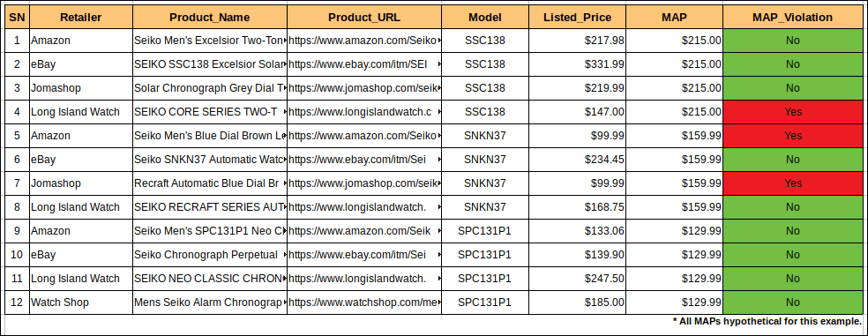This screenshot has height=336, width=868.
Task: Select the SPC131P1 model cell in row 9
Action: pyautogui.click(x=485, y=231)
